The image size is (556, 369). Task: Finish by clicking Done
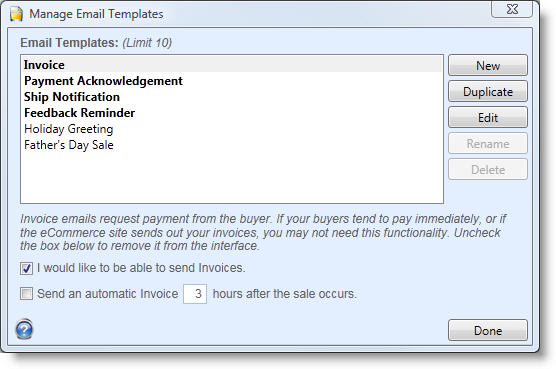pyautogui.click(x=488, y=330)
